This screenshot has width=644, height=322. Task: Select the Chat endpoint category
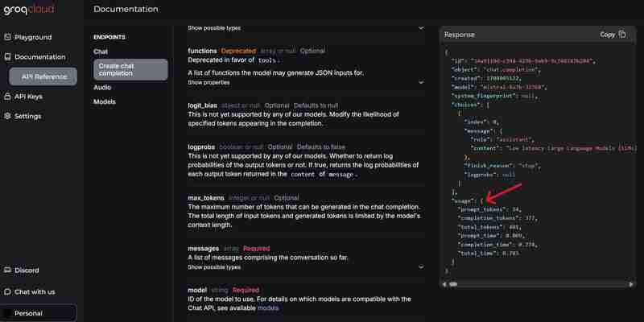click(101, 52)
